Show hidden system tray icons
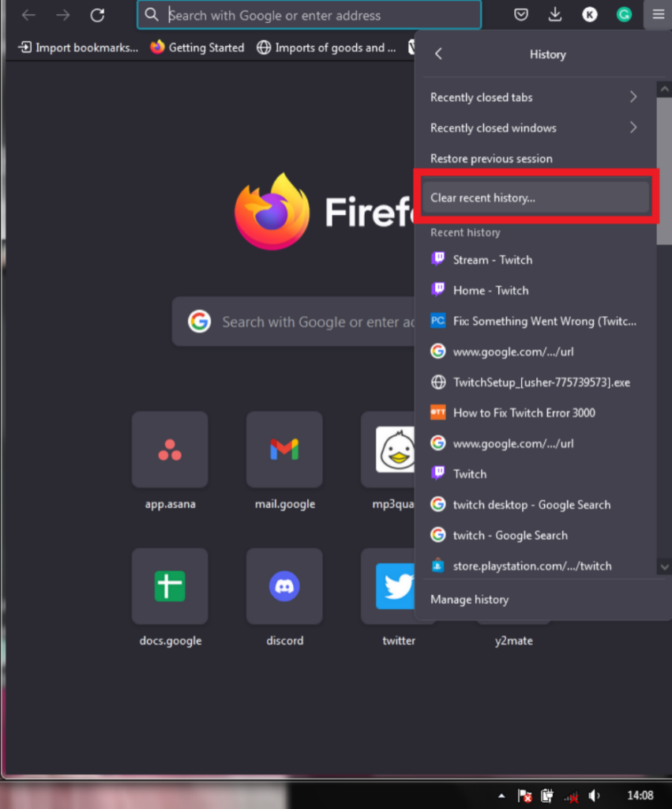Viewport: 672px width, 809px height. coord(501,796)
